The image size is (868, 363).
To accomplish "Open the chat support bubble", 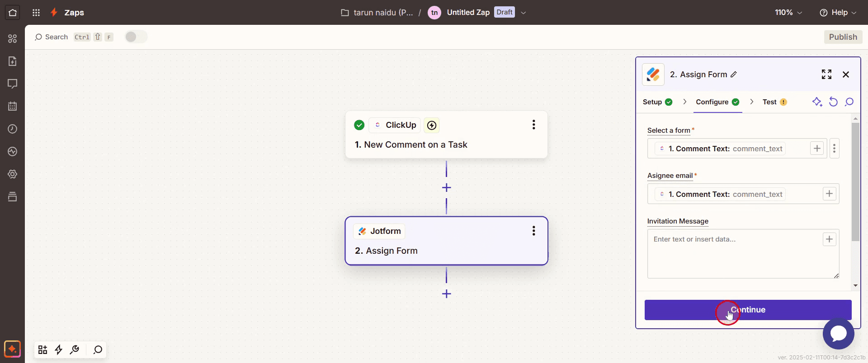I will (838, 334).
